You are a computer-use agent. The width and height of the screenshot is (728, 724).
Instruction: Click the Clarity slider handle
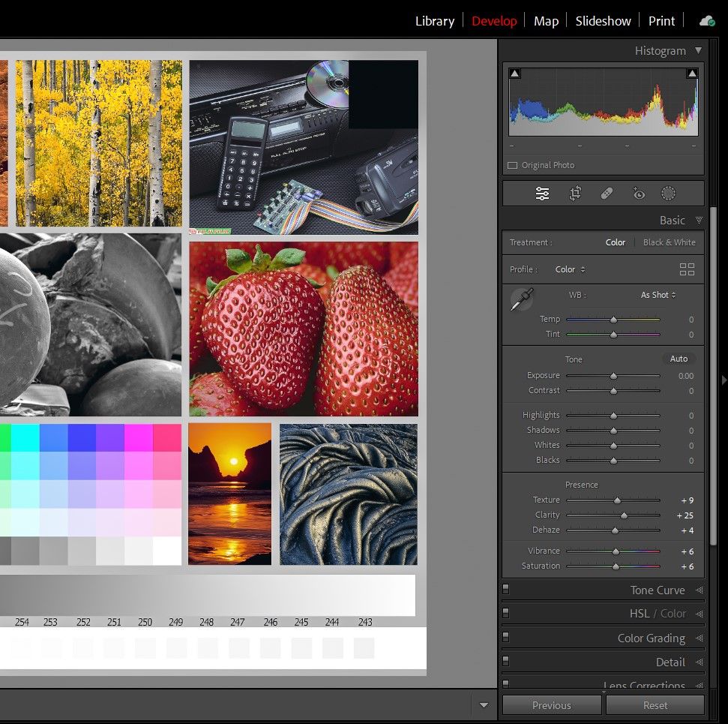(624, 515)
